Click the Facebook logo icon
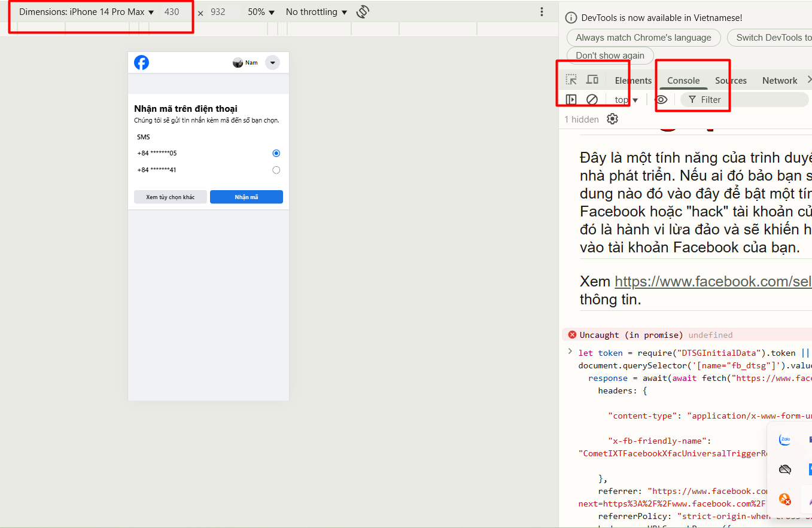The width and height of the screenshot is (812, 528). coord(142,63)
